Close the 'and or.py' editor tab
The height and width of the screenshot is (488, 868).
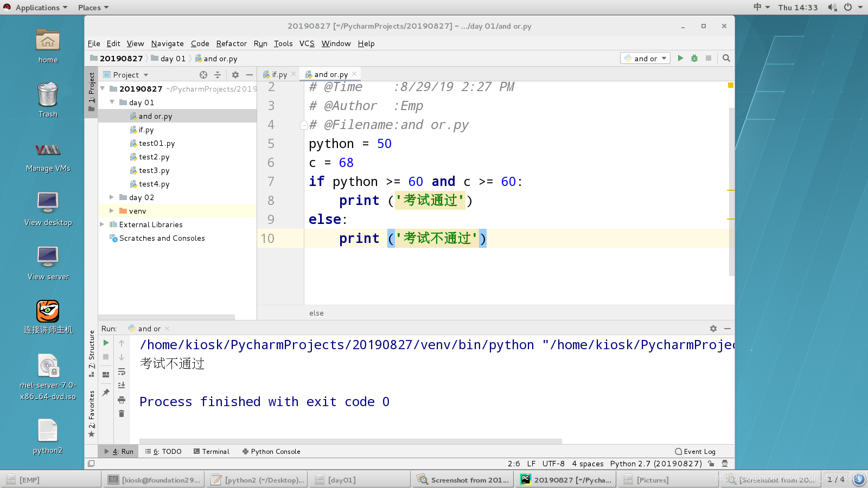(x=354, y=74)
